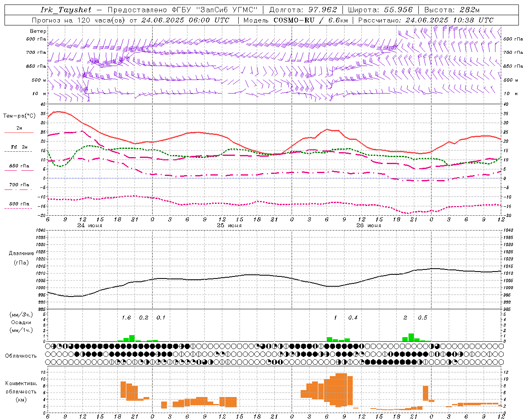Click the Осадки panel label
Screen dimensions: 525x420
(x=21, y=322)
